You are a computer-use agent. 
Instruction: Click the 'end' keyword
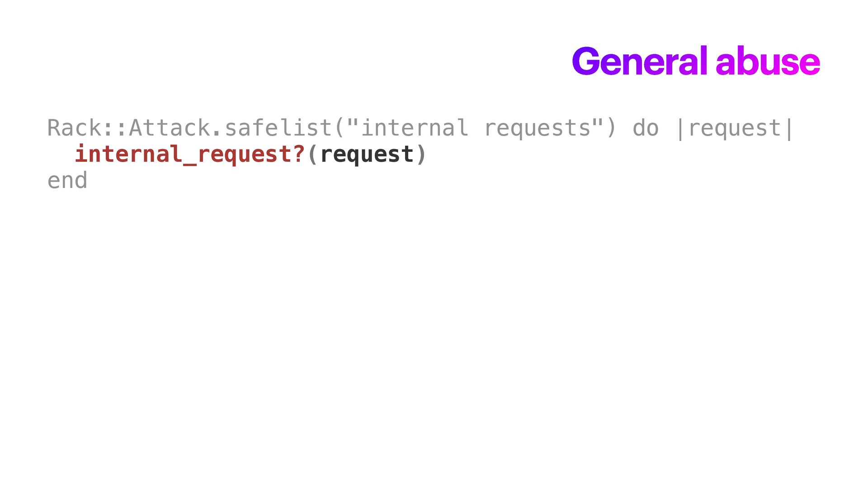tap(67, 180)
